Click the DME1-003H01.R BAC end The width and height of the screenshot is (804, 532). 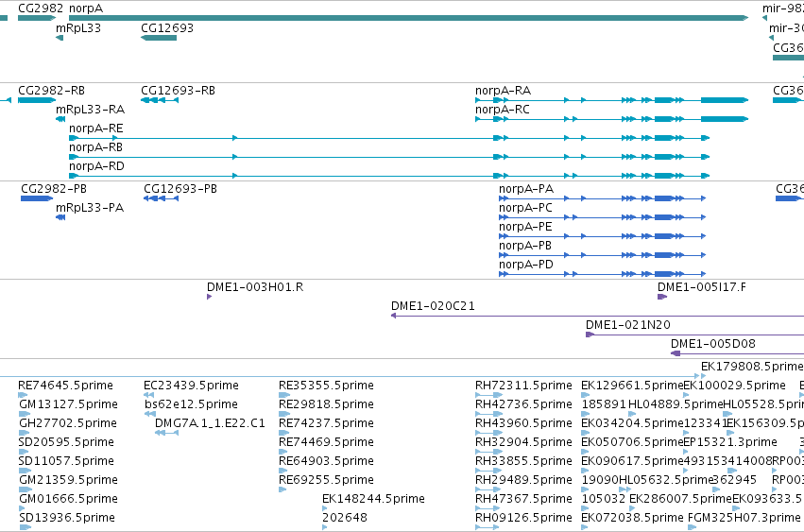coord(209,297)
